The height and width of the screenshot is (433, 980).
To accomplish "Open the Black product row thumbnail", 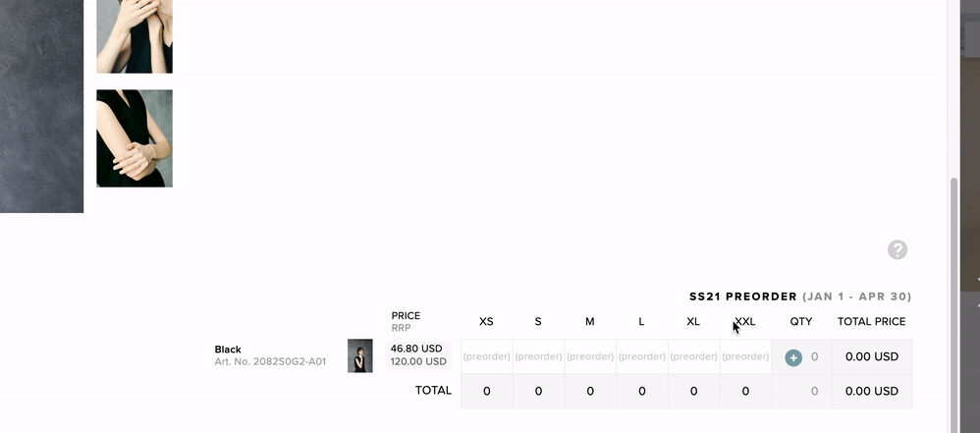I will pyautogui.click(x=360, y=355).
